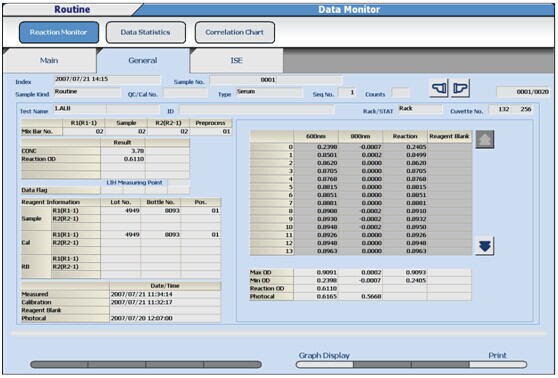Click the Bottle No. column header
Screen dimensions: 558x378
pyautogui.click(x=160, y=202)
